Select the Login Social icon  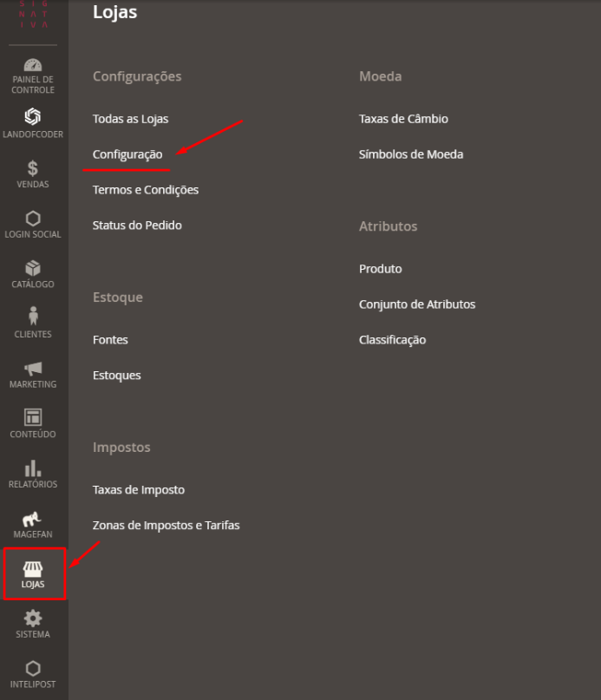coord(33,219)
